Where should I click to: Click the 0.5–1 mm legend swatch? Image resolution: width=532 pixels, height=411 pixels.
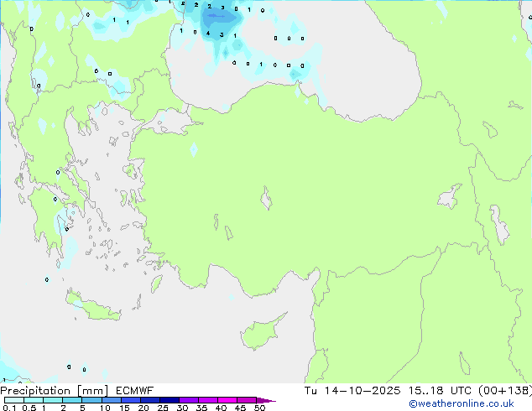(x=34, y=400)
